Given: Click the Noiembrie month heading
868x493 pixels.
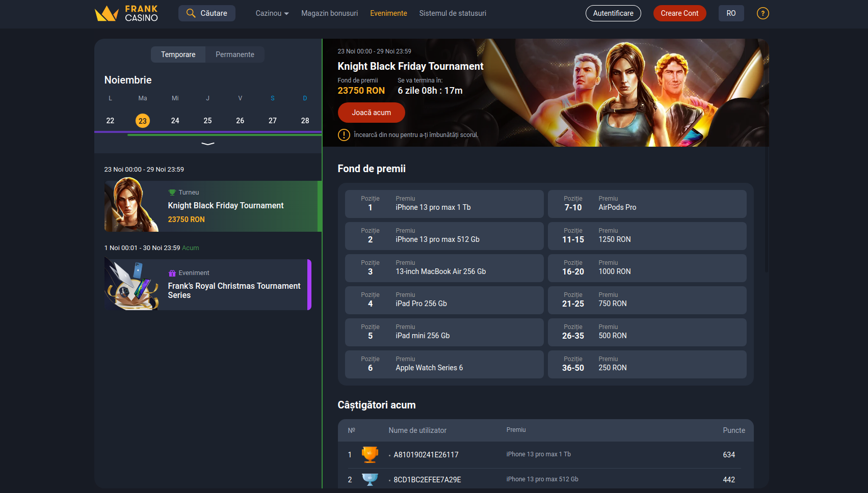Looking at the screenshot, I should pyautogui.click(x=128, y=80).
